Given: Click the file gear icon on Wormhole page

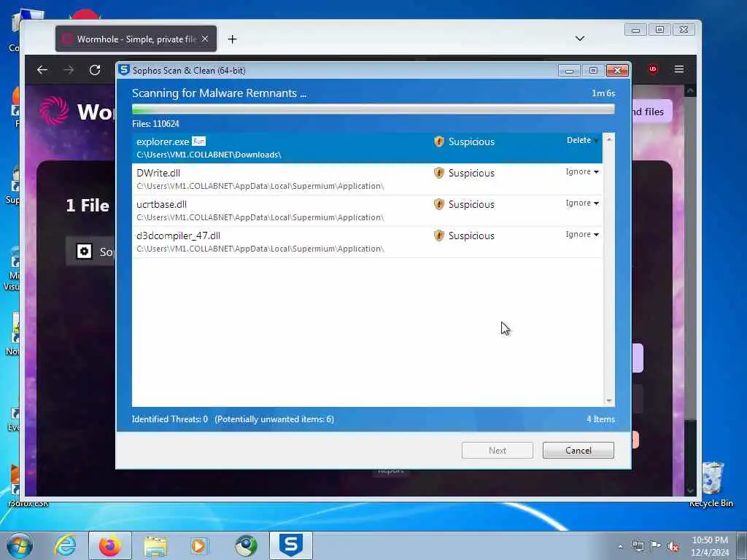Looking at the screenshot, I should click(85, 251).
